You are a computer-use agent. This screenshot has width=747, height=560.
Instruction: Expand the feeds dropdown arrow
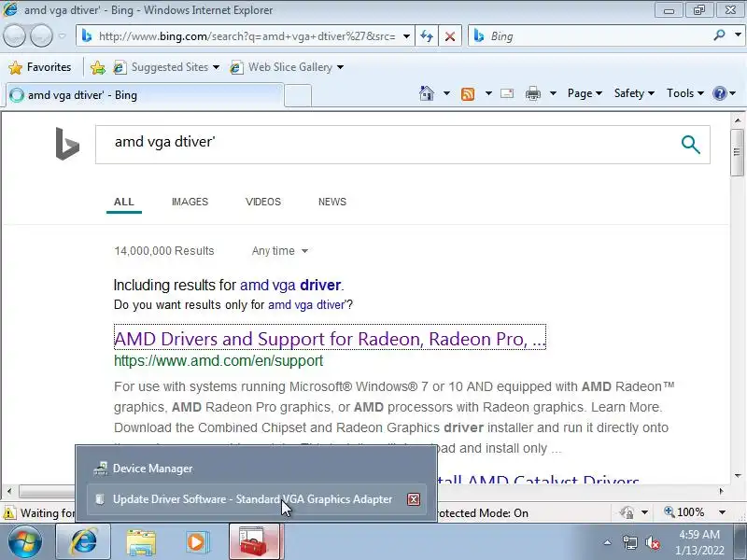pos(488,93)
